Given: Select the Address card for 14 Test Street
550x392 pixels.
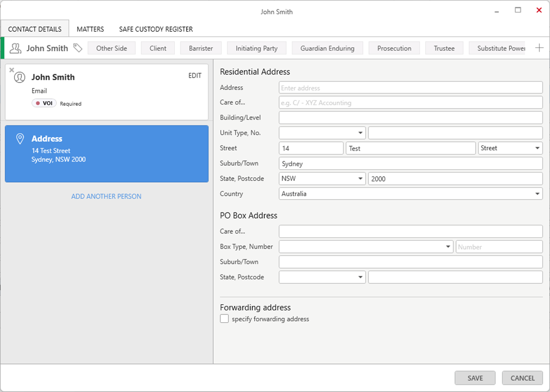Looking at the screenshot, I should point(107,154).
